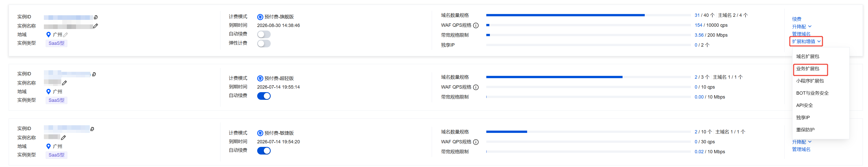Disable 自动续费 for the 超轻版 instance
Image resolution: width=868 pixels, height=167 pixels.
coord(264,96)
